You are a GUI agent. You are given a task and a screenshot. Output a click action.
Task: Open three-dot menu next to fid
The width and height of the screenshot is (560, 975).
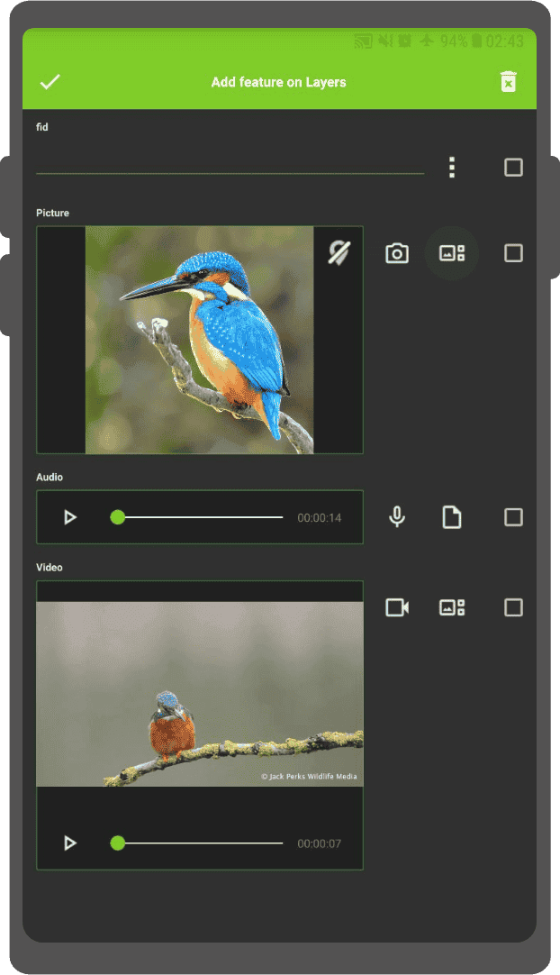coord(452,168)
